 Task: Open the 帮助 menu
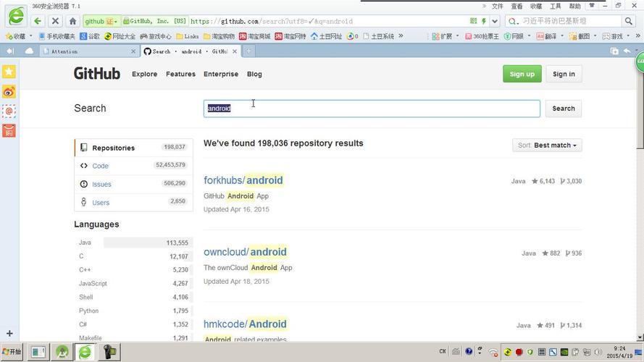[x=574, y=7]
